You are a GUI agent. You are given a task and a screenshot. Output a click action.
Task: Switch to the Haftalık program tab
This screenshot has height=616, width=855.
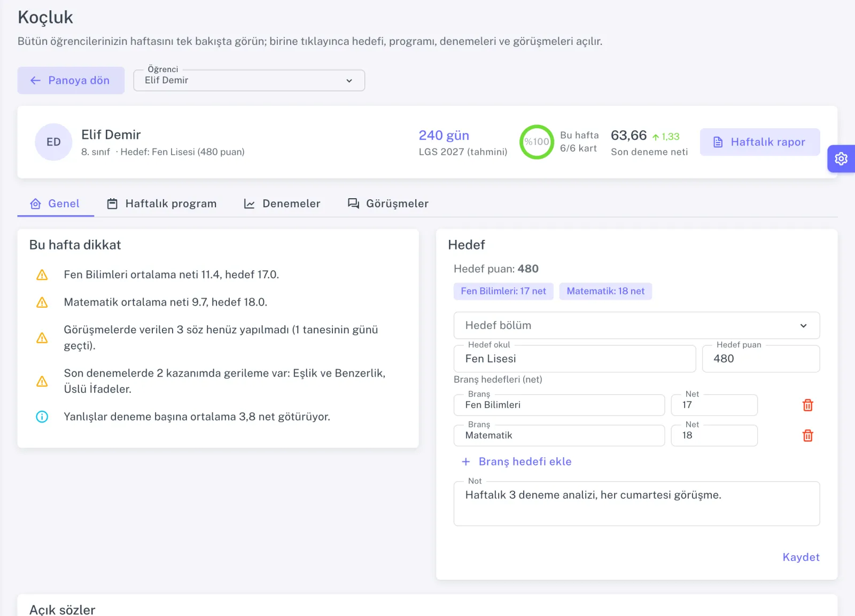162,204
